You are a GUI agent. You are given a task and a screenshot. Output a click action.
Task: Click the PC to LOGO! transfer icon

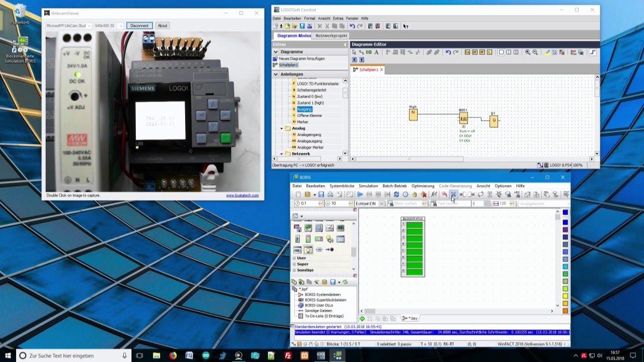(388, 26)
